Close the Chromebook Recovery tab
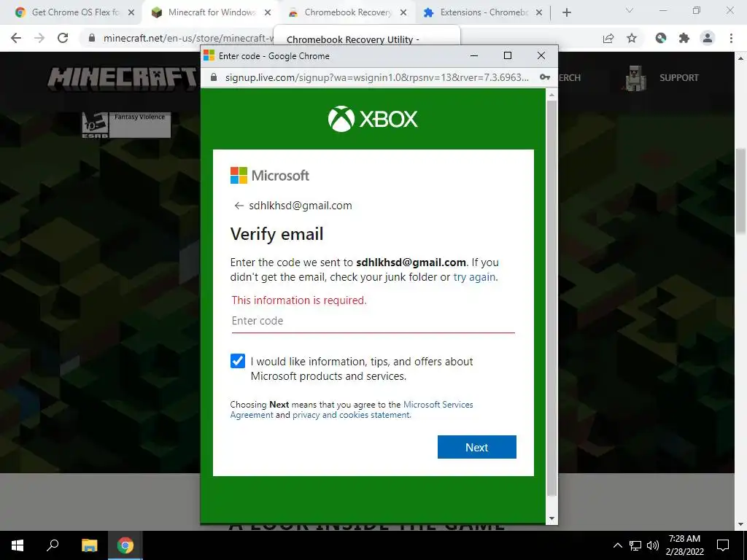Screen dimensions: 747x560 coord(403,12)
